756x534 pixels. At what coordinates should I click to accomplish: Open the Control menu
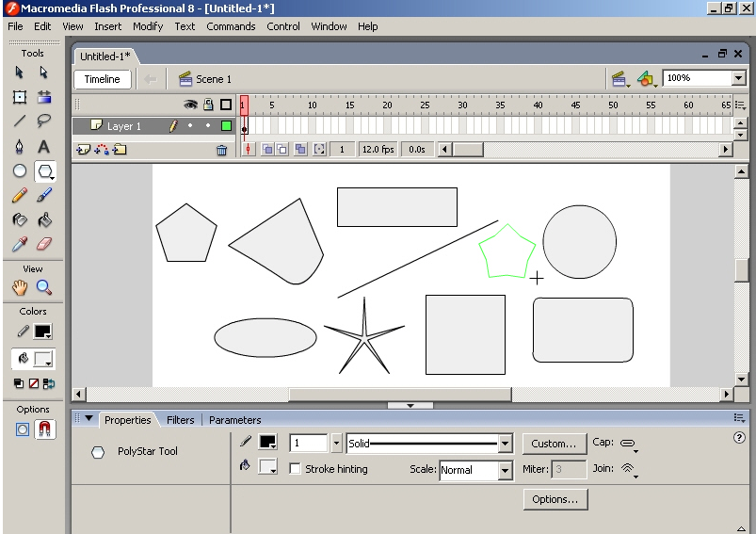pyautogui.click(x=283, y=26)
